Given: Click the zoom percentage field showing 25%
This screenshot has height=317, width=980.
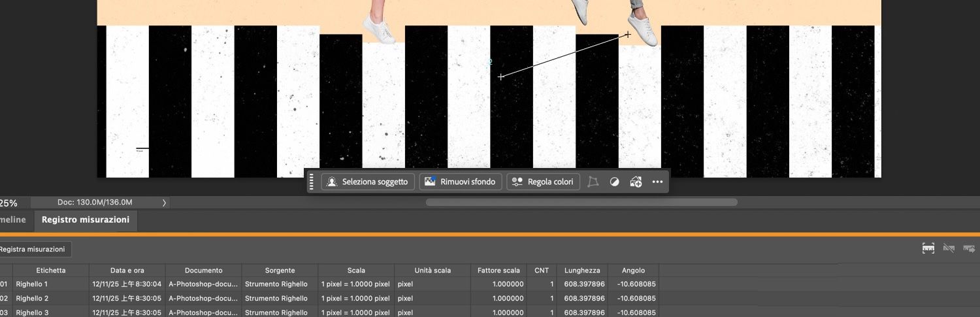Looking at the screenshot, I should (x=9, y=203).
